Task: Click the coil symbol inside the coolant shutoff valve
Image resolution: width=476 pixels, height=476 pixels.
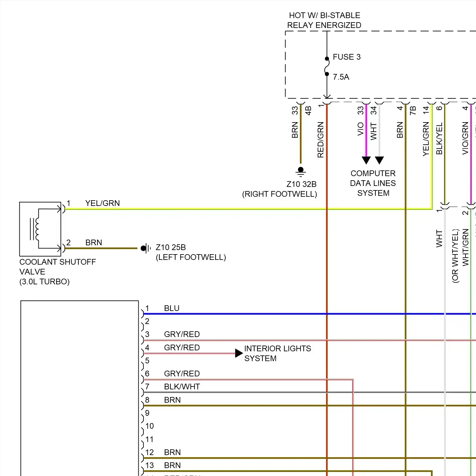Action: (35, 229)
